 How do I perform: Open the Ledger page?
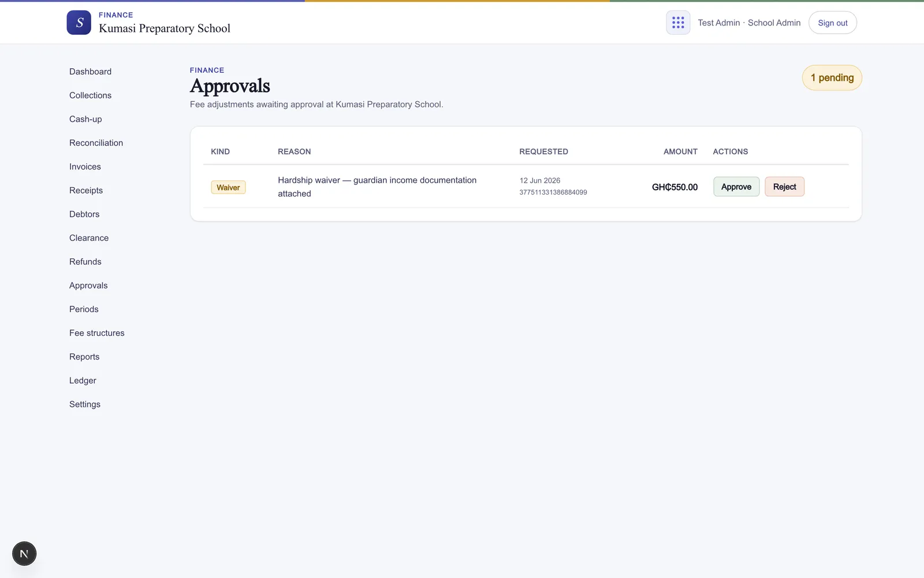83,380
